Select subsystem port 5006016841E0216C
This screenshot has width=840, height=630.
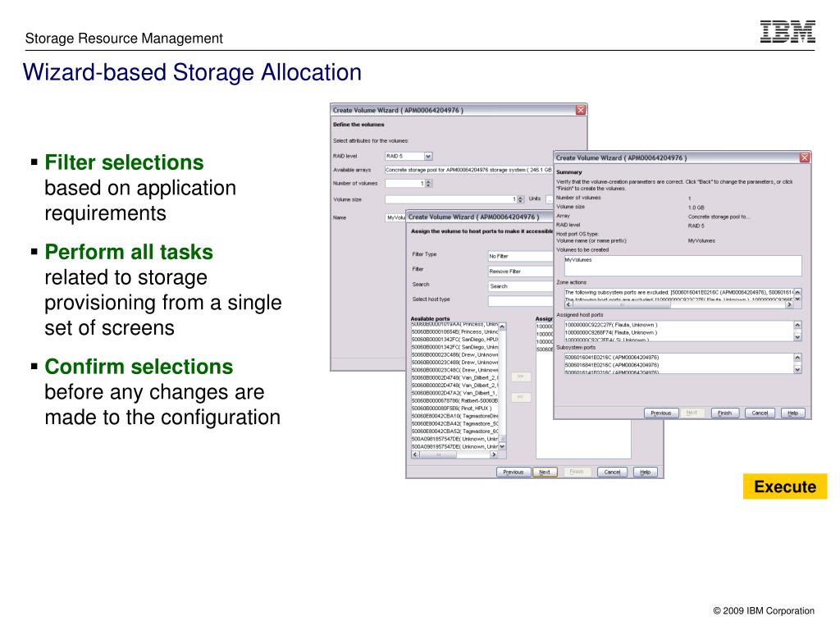coord(612,365)
